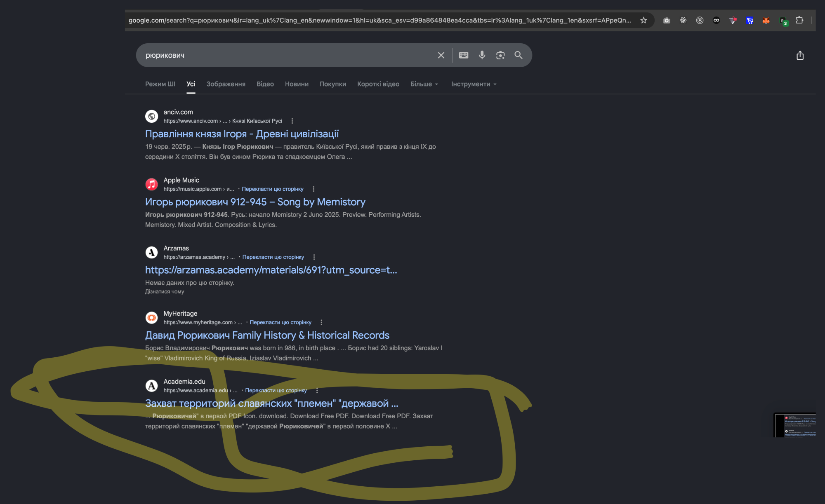Viewport: 825px width, 504px height.
Task: Switch to the Новини tab
Action: pyautogui.click(x=297, y=84)
